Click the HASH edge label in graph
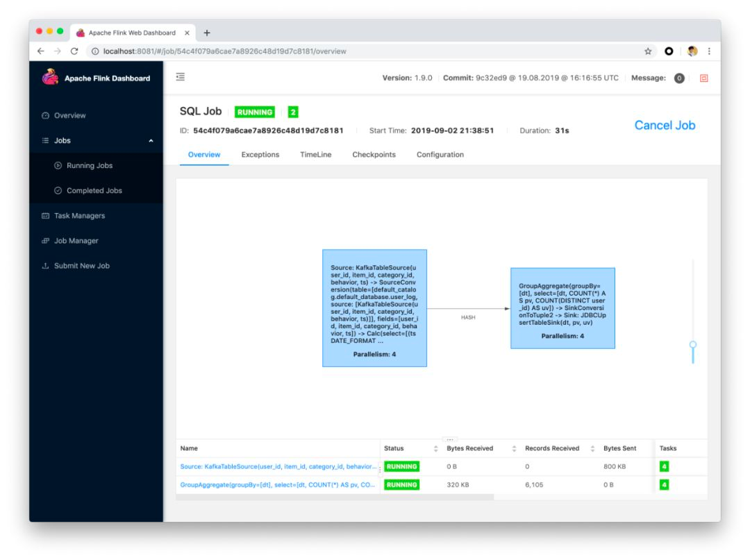 click(468, 317)
